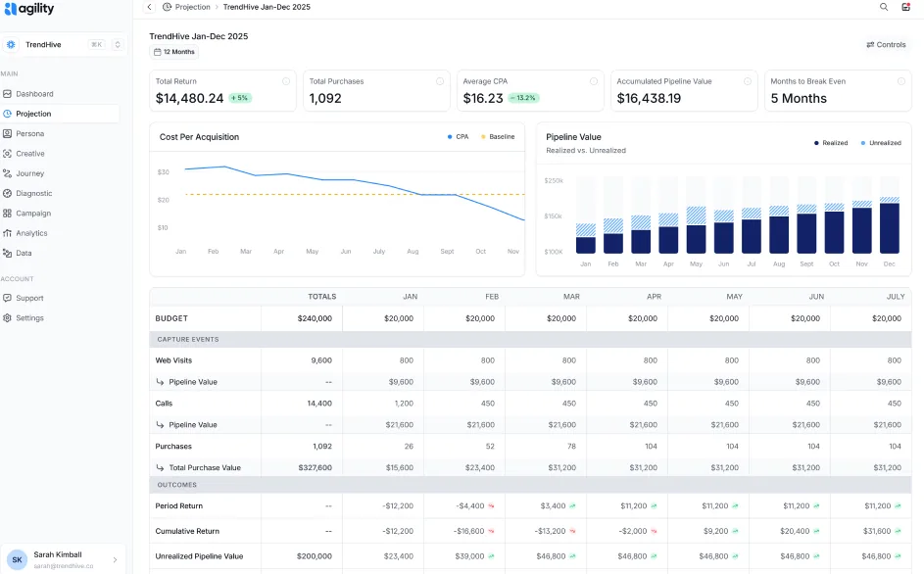924x574 pixels.
Task: Click the JULY column header
Action: [x=896, y=297]
